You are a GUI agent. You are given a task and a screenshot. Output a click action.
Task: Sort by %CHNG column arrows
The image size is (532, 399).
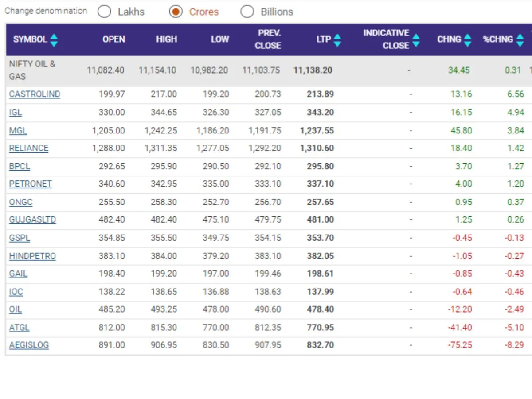pos(520,40)
